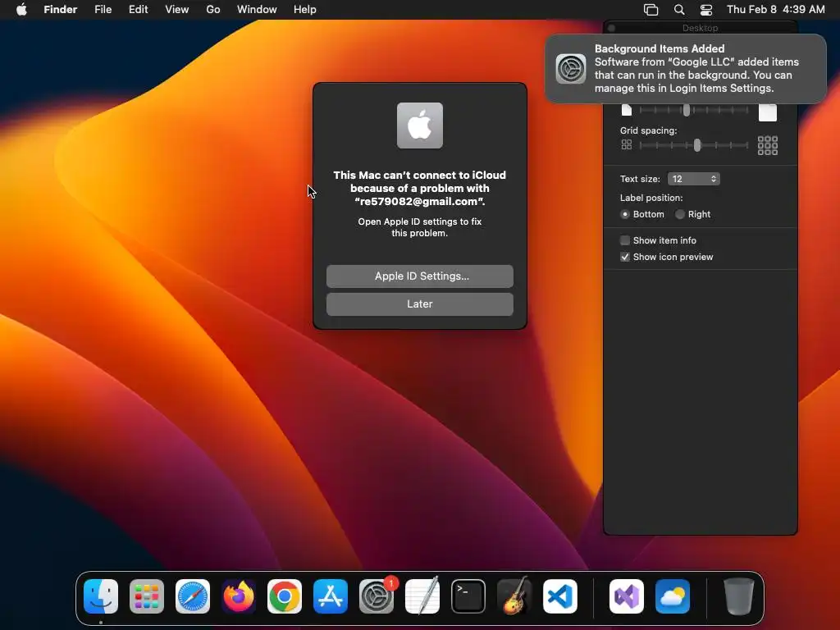
Task: Open the Text size dropdown
Action: (694, 179)
